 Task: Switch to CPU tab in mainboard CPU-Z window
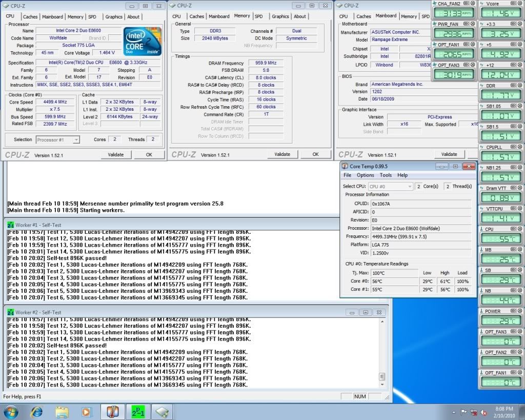(344, 16)
